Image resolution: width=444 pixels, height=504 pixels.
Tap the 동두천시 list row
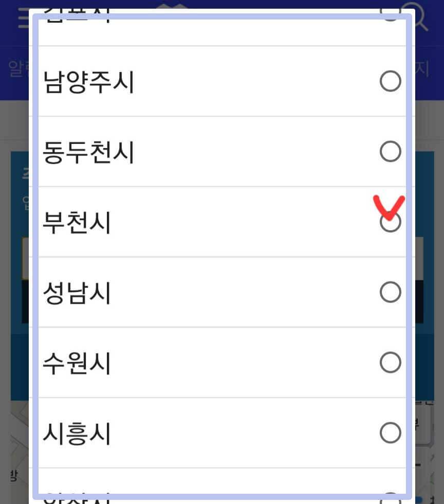[221, 152]
